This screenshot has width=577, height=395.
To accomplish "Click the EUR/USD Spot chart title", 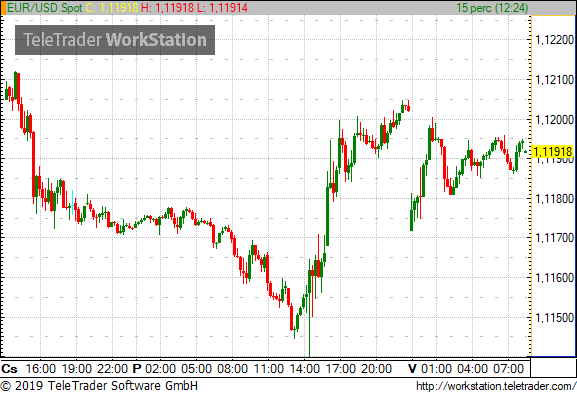I will coord(45,8).
